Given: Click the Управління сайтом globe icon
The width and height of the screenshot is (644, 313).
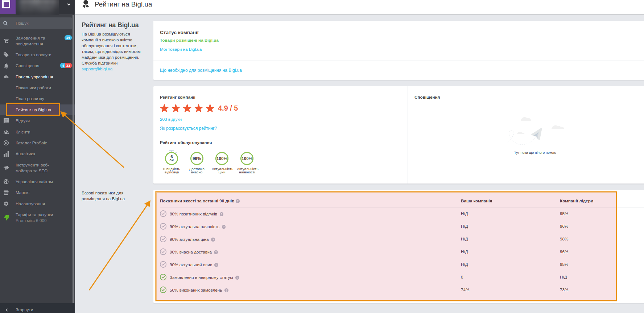Looking at the screenshot, I should click(6, 182).
